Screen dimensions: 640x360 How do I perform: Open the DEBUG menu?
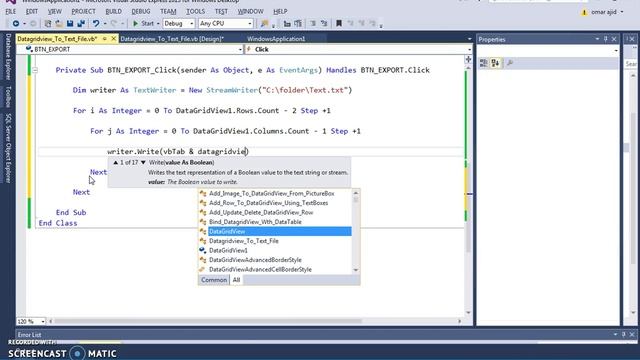[141, 11]
